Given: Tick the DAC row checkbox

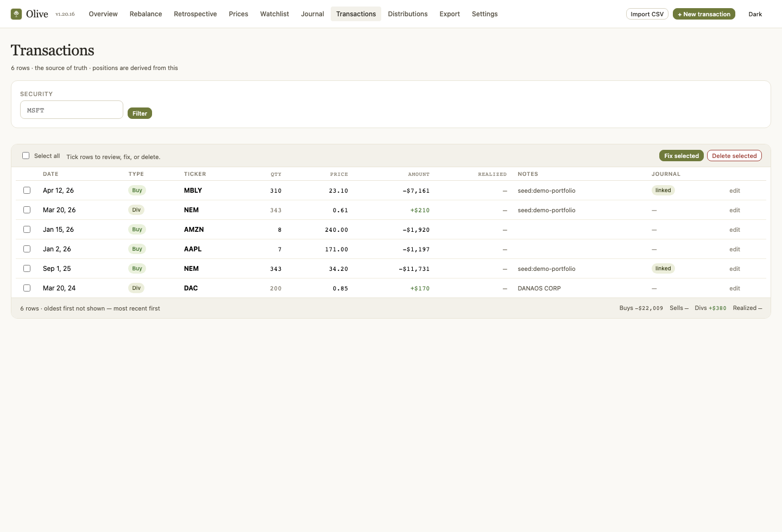Looking at the screenshot, I should pos(27,288).
